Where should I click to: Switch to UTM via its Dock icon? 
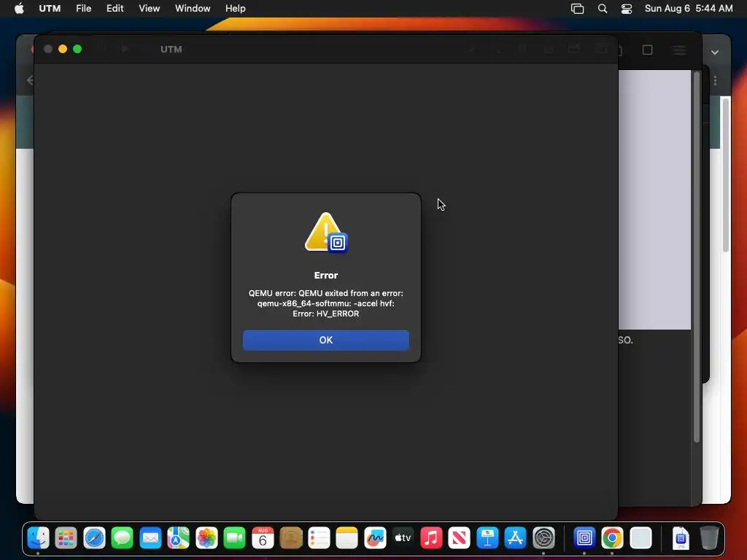tap(584, 538)
